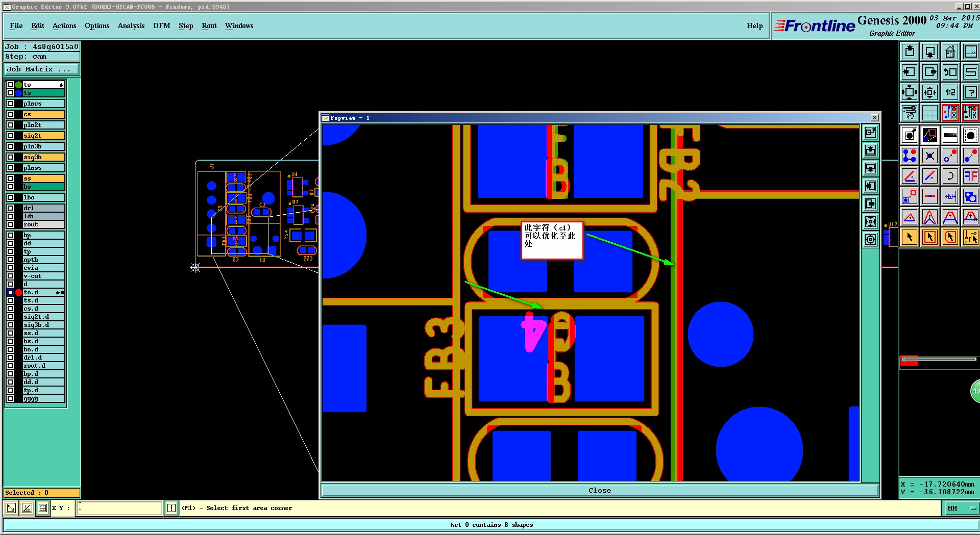980x535 pixels.
Task: Click the 1:2 zoom scale icon
Action: pyautogui.click(x=950, y=92)
